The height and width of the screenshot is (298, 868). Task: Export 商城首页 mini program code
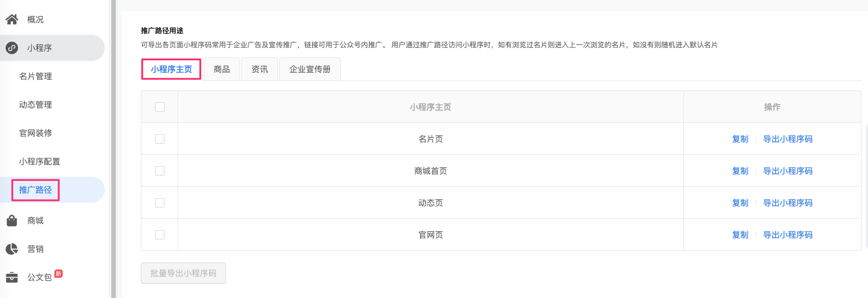[x=788, y=171]
